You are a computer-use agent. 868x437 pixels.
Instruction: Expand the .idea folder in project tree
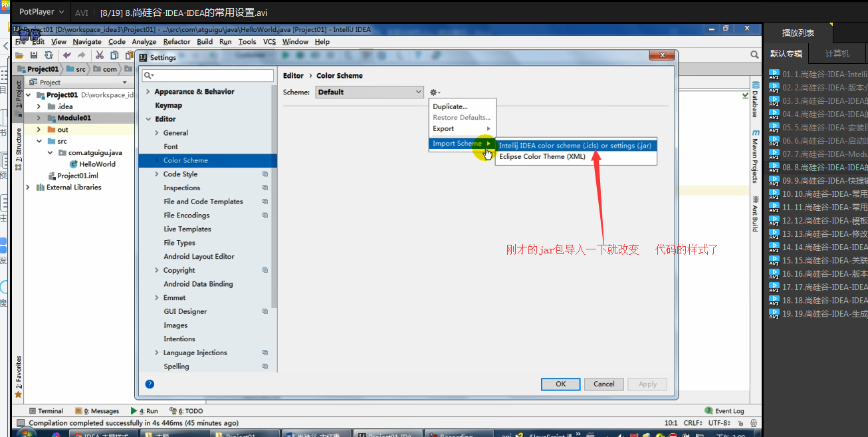point(39,106)
